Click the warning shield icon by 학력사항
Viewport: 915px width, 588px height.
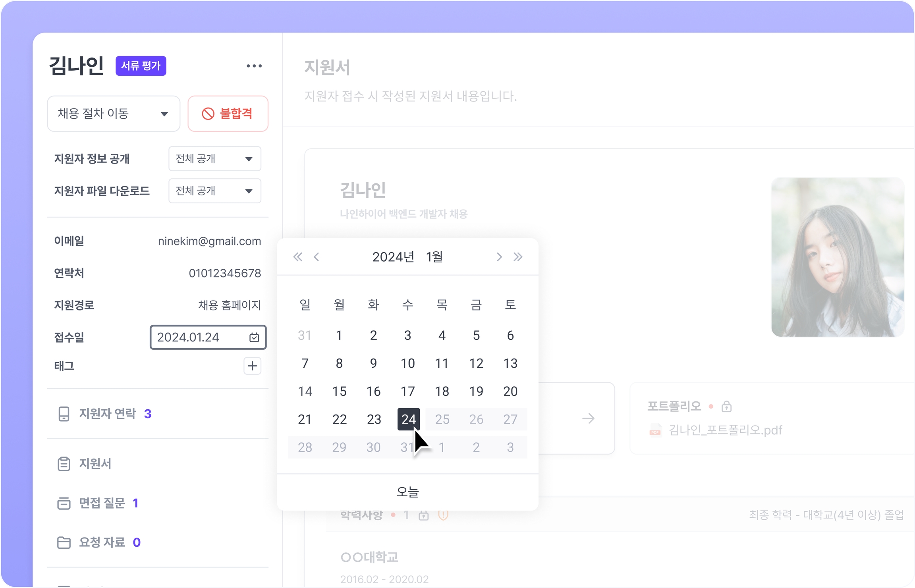coord(443,515)
